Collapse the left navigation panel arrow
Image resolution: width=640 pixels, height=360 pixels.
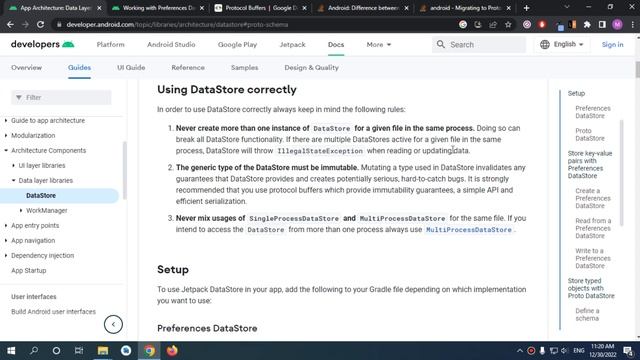point(113,324)
